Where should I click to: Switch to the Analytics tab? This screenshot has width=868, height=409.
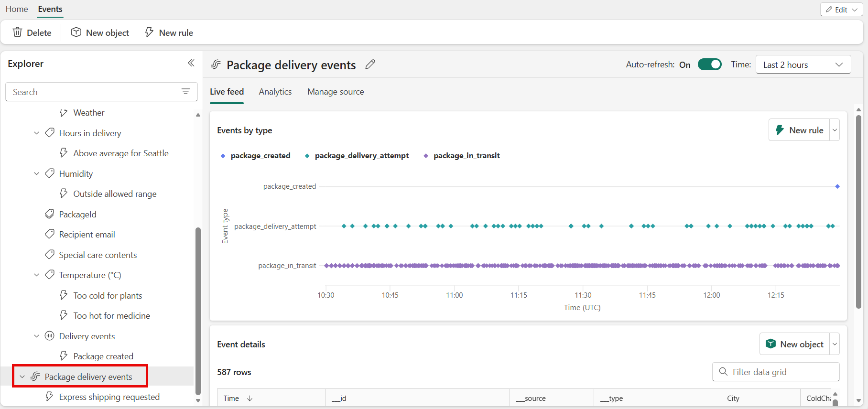point(275,92)
